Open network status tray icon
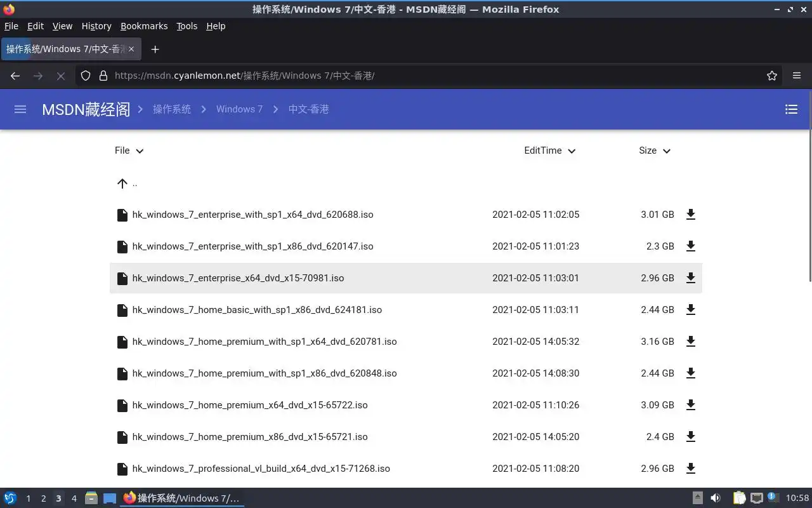812x508 pixels. click(x=756, y=498)
